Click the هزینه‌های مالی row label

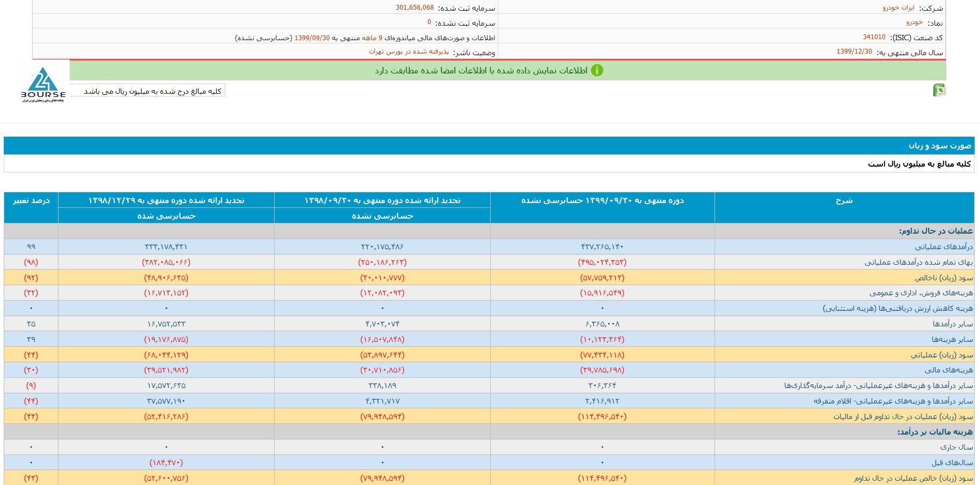tap(948, 370)
